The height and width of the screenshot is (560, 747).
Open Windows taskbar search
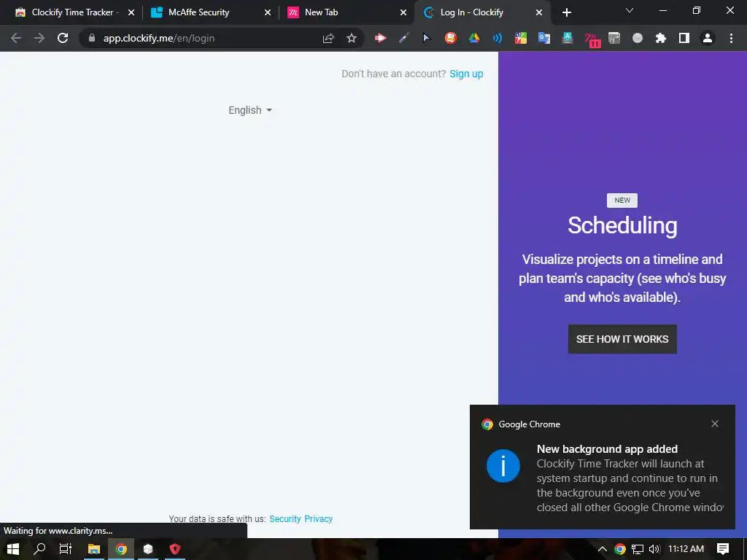click(39, 549)
